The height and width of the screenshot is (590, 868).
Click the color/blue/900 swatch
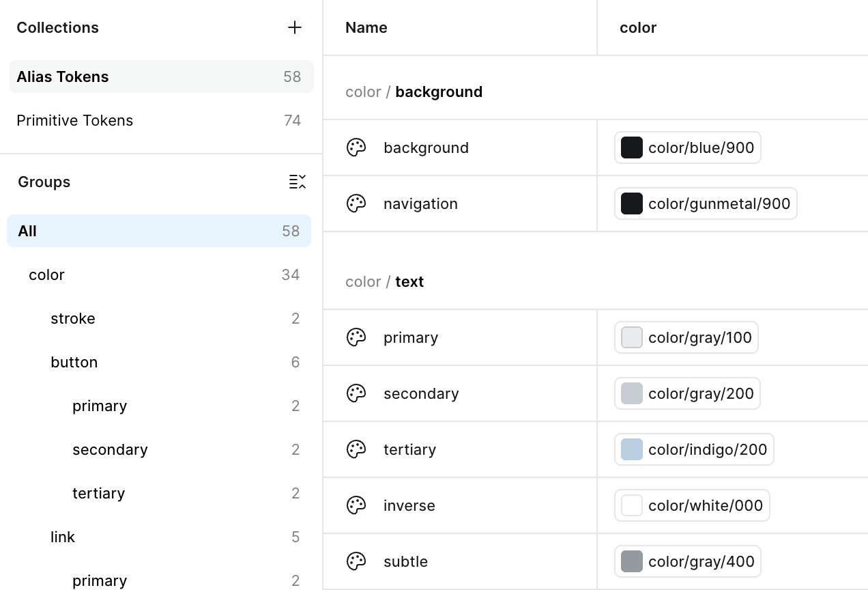click(x=632, y=147)
